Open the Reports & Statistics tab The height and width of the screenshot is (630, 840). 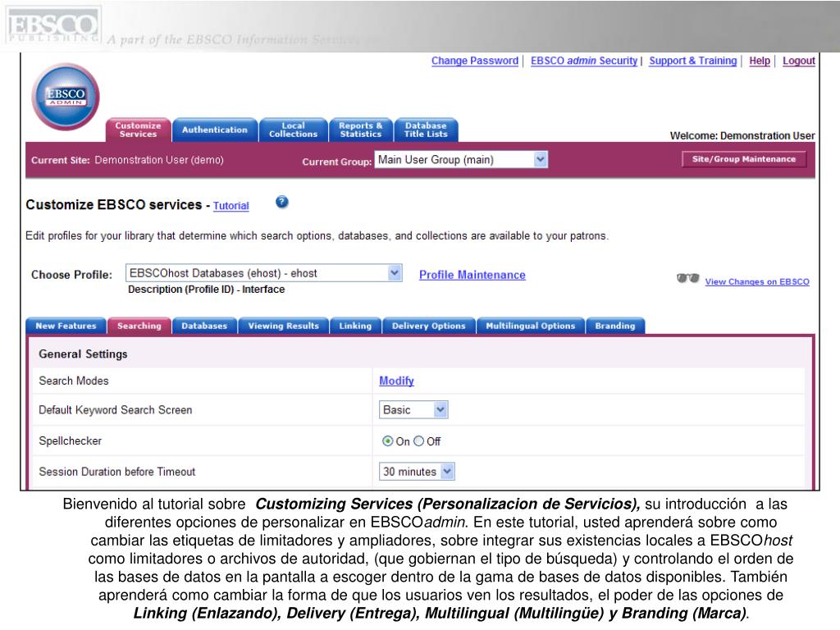pos(361,130)
